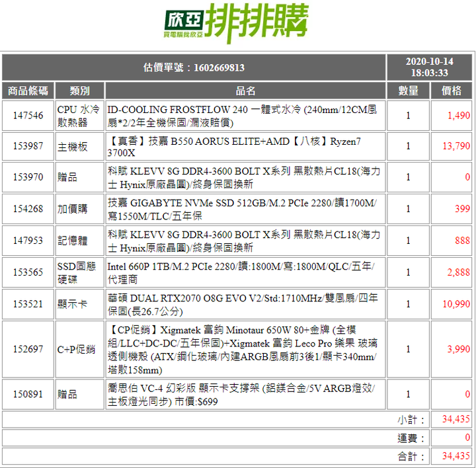The height and width of the screenshot is (468, 476).
Task: Click the date 2020-10-14 18:03:33
Action: coord(429,67)
